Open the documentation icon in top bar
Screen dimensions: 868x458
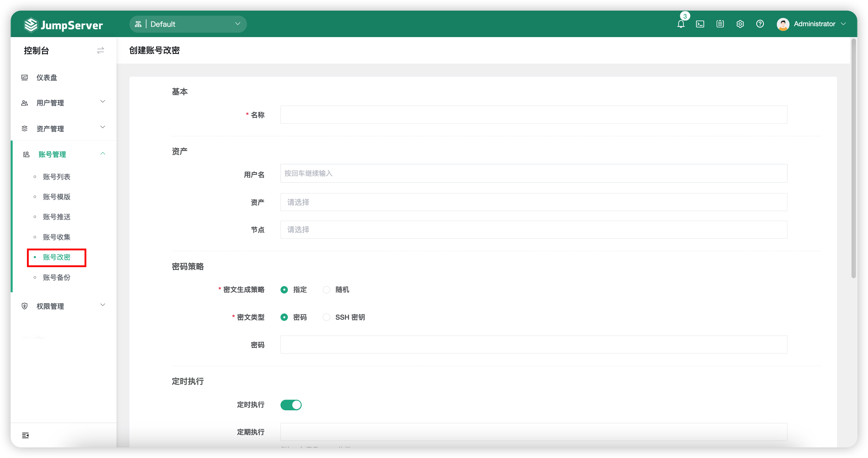coord(720,24)
